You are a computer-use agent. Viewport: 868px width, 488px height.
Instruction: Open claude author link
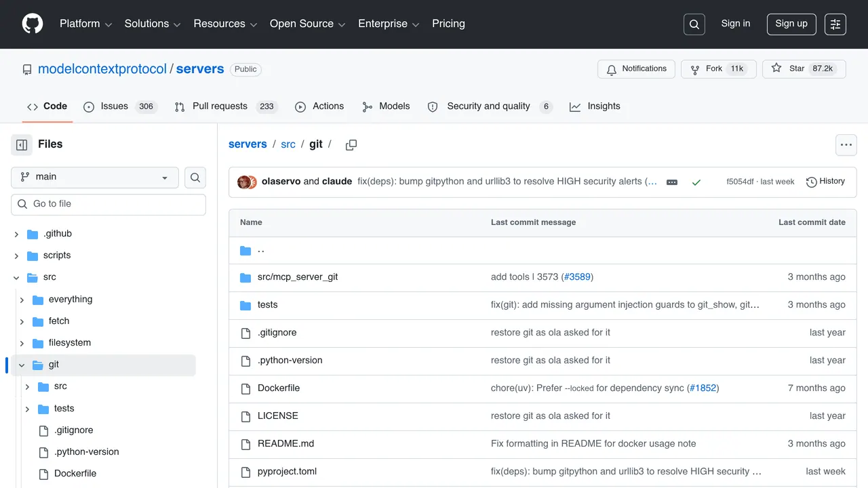coord(337,182)
